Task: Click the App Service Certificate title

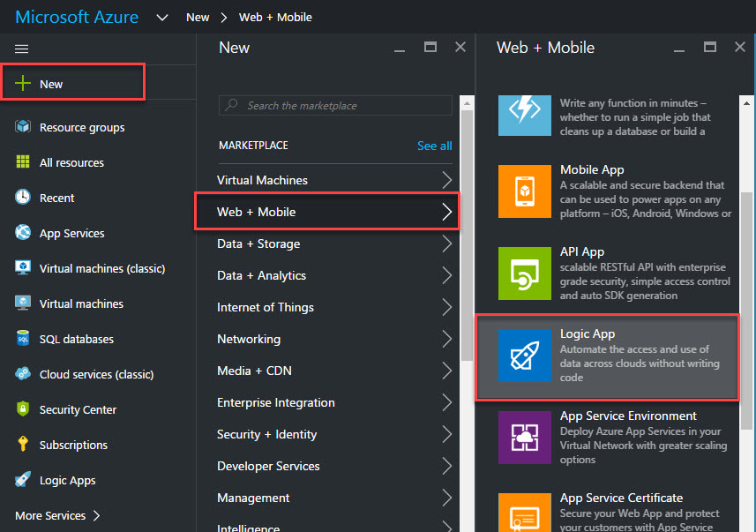Action: 622,498
